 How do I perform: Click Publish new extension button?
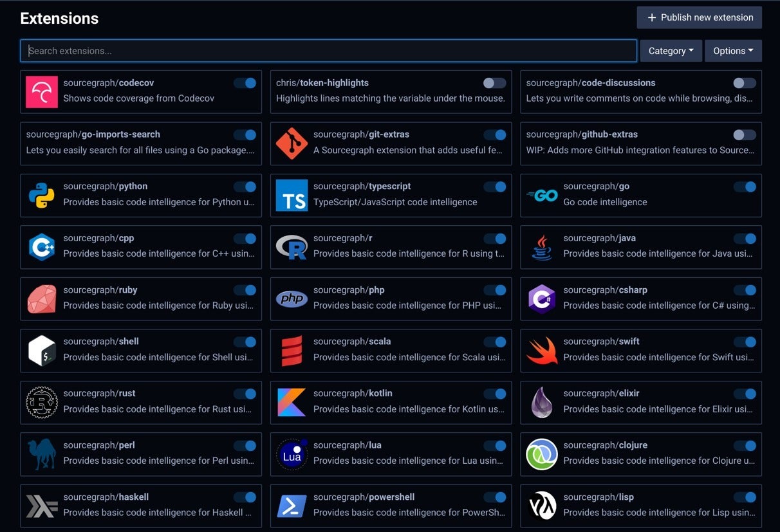coord(700,17)
